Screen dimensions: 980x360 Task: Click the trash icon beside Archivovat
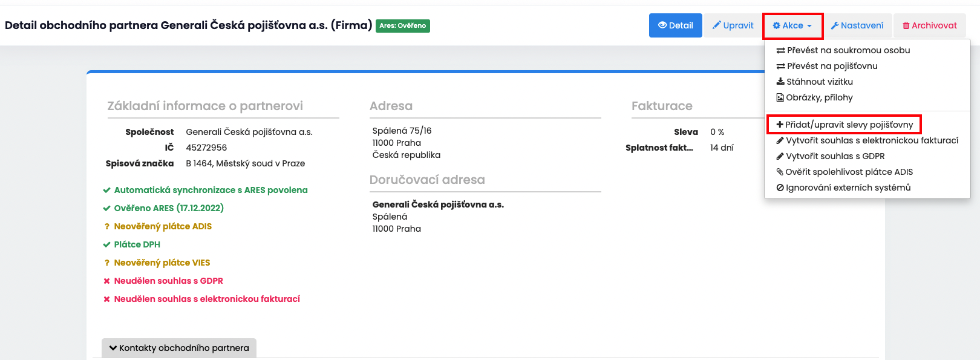pos(906,25)
